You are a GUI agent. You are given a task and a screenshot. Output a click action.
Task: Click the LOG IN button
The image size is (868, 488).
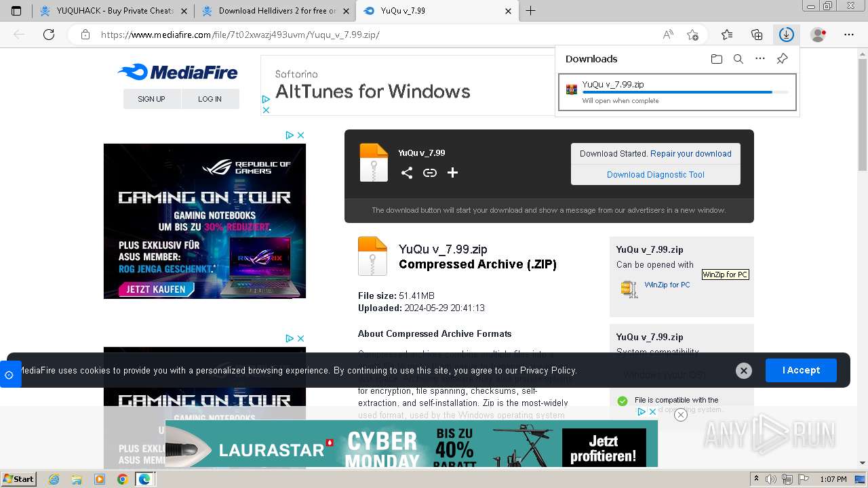tap(210, 99)
